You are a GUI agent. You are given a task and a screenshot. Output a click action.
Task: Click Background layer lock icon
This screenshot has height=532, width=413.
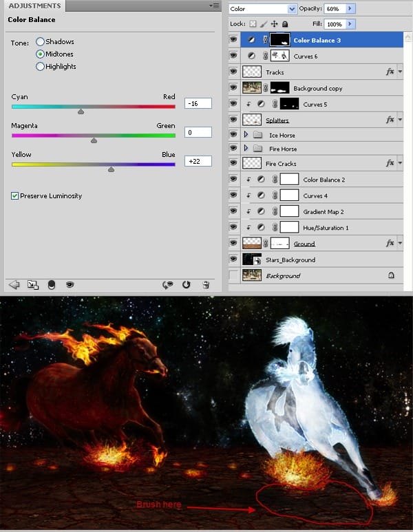(x=391, y=275)
